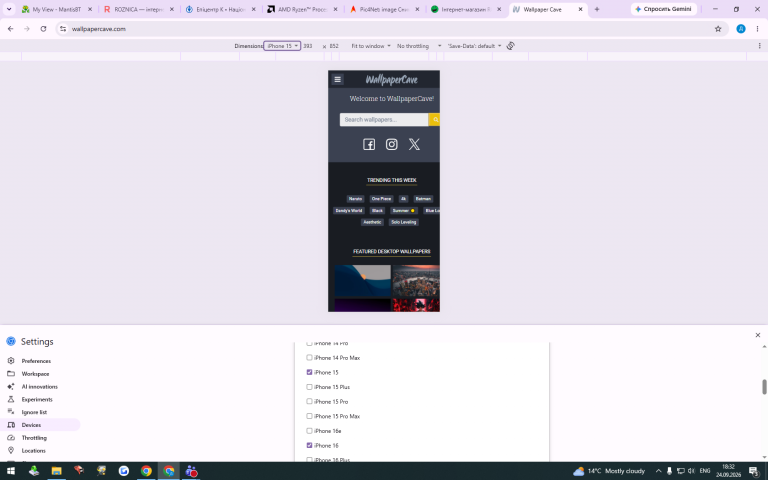Click the Batman trending tag
This screenshot has width=768, height=480.
click(x=423, y=199)
